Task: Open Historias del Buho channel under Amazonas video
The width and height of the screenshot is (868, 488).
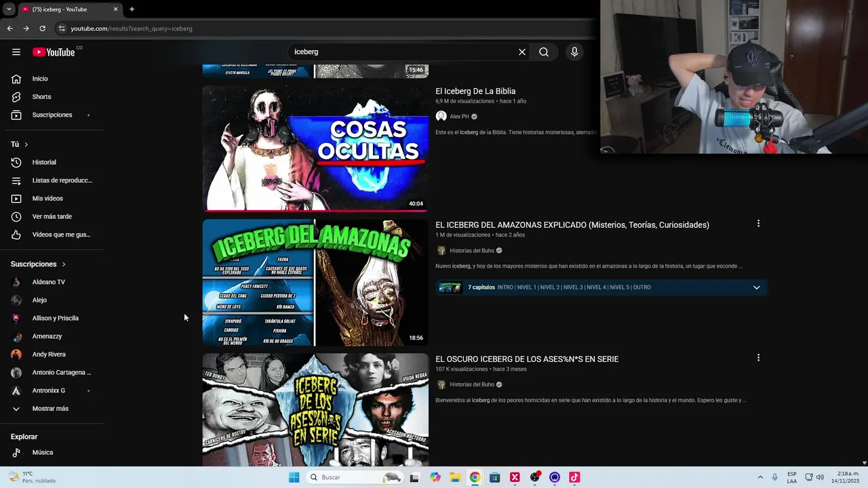Action: click(471, 251)
